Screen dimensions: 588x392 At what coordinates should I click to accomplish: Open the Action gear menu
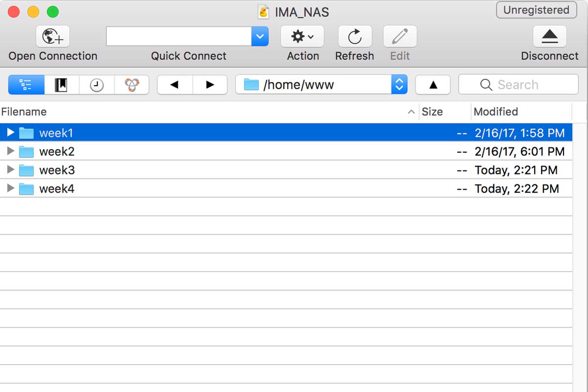[302, 37]
